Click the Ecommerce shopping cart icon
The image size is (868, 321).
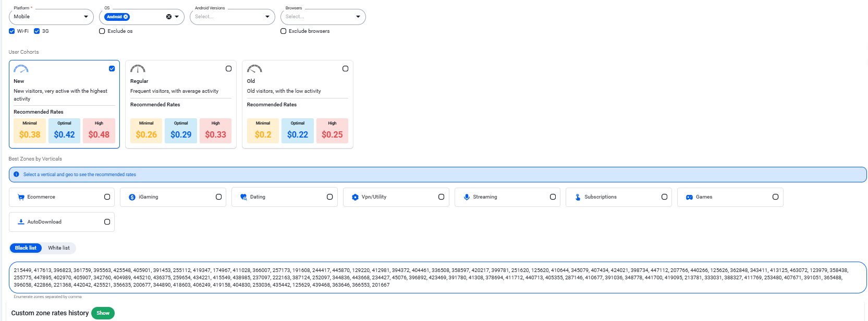(x=21, y=197)
